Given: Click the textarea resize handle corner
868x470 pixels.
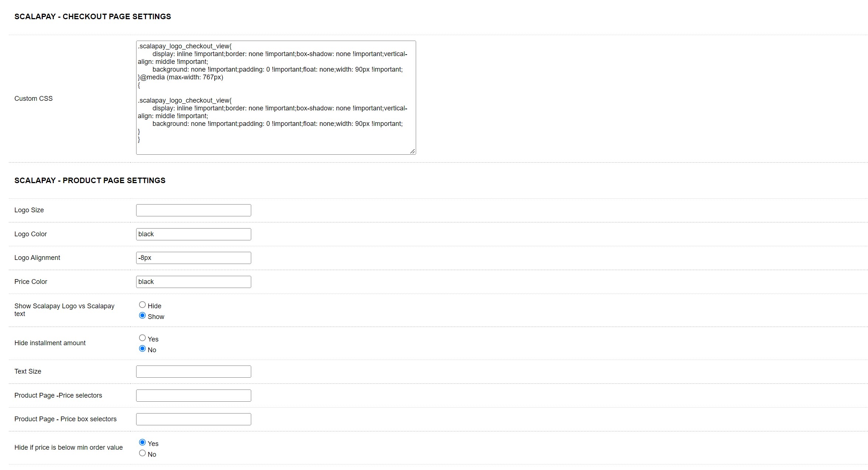Looking at the screenshot, I should tap(412, 151).
